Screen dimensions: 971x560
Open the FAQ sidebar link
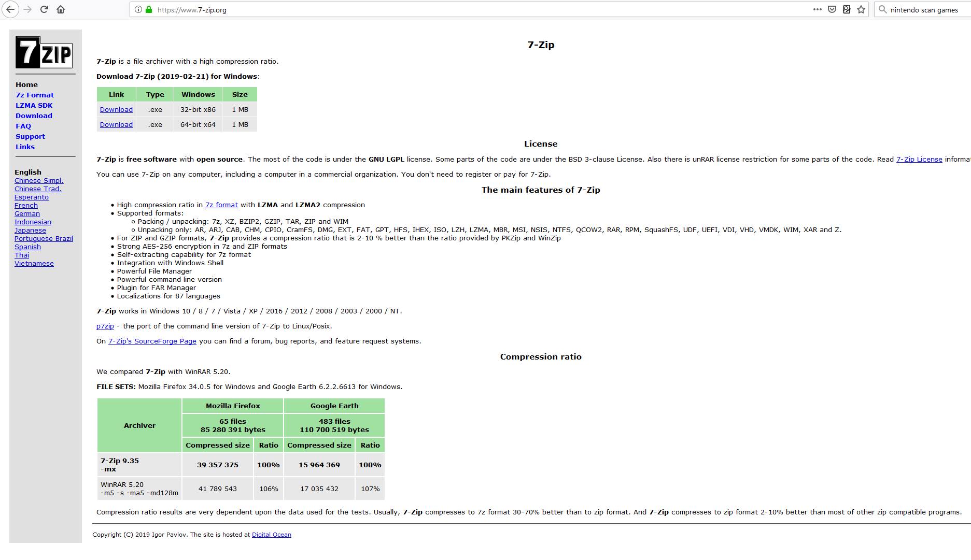(23, 126)
